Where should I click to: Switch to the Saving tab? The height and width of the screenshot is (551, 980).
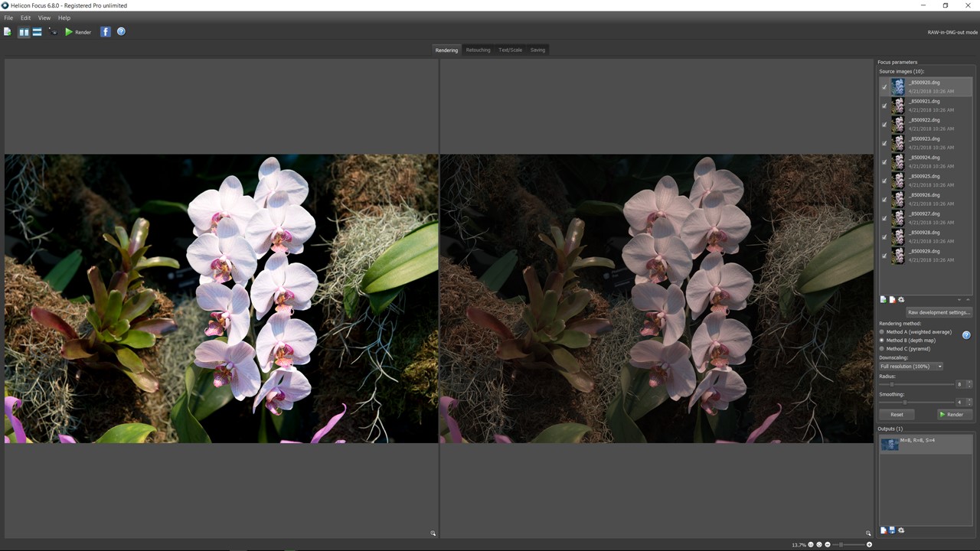(x=538, y=50)
